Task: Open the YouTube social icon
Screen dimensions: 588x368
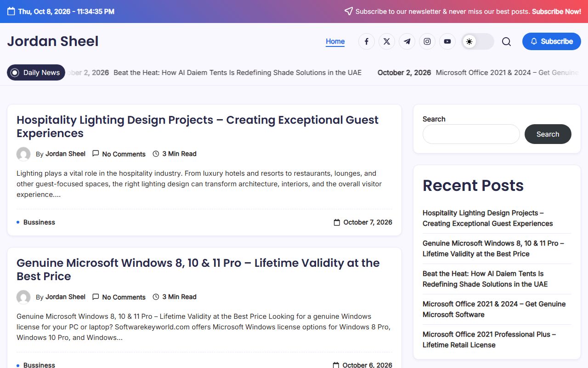Action: (x=447, y=41)
